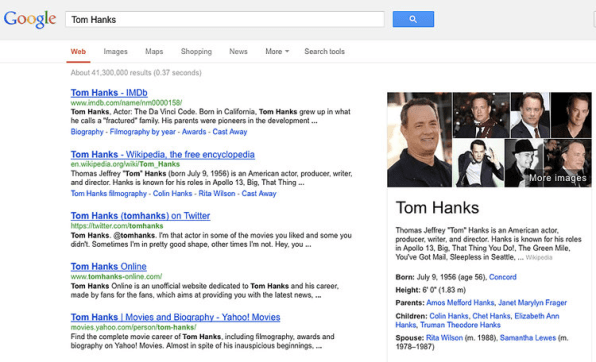Open the Shopping tab
596x362 pixels.
pos(196,51)
